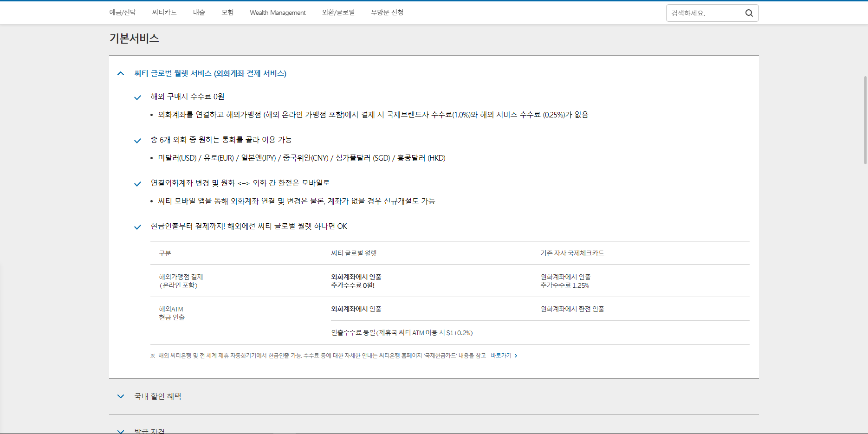Open the 대출 menu
The width and height of the screenshot is (868, 434).
(x=199, y=13)
